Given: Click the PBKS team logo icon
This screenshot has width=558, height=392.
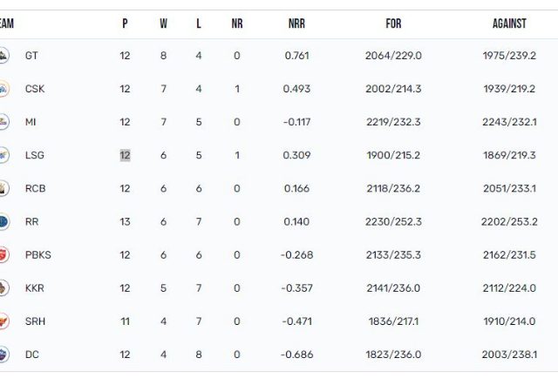Looking at the screenshot, I should (x=3, y=255).
